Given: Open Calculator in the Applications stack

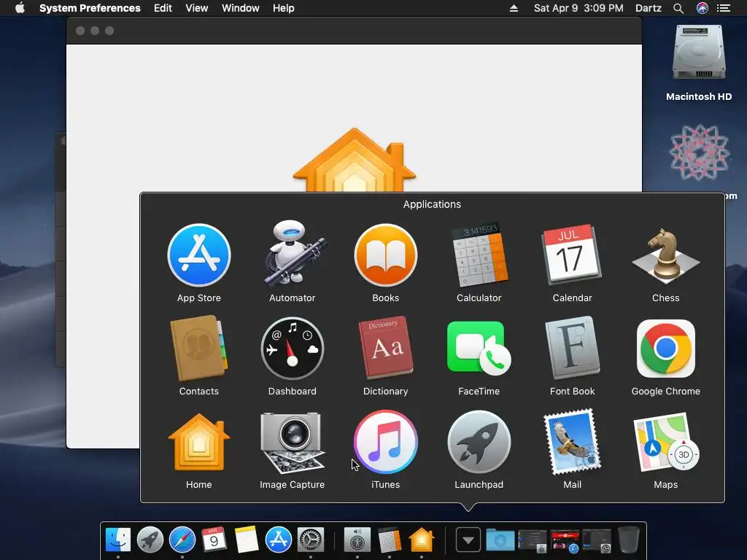Looking at the screenshot, I should pyautogui.click(x=479, y=256).
